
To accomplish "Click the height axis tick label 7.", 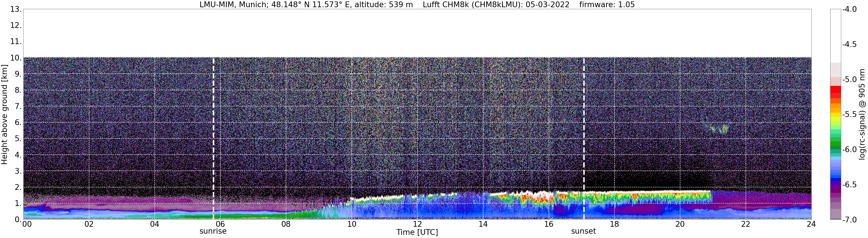I will (x=18, y=106).
